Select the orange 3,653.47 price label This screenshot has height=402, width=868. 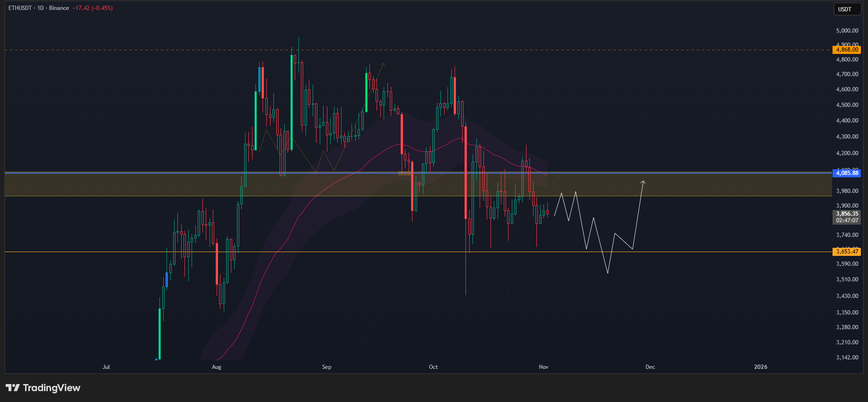846,252
